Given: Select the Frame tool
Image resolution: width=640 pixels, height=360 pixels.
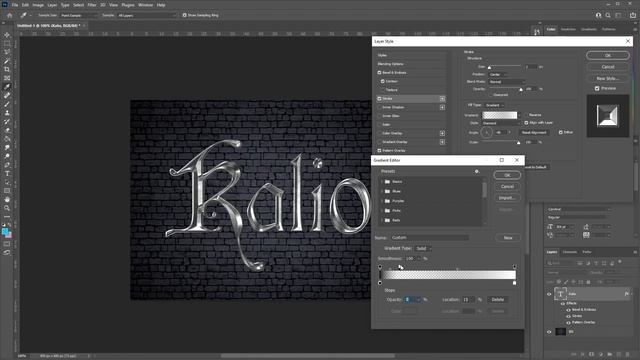Looking at the screenshot, I should 7,78.
